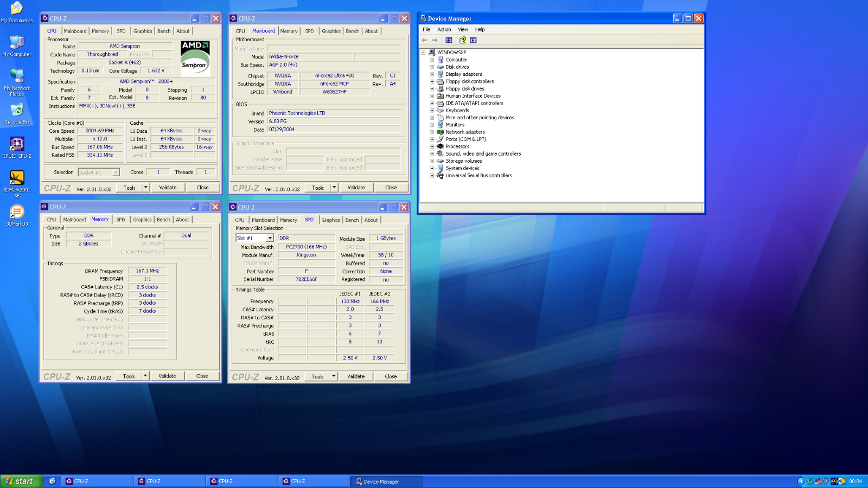Image resolution: width=868 pixels, height=488 pixels.
Task: Expand the Processors tree node
Action: point(432,146)
